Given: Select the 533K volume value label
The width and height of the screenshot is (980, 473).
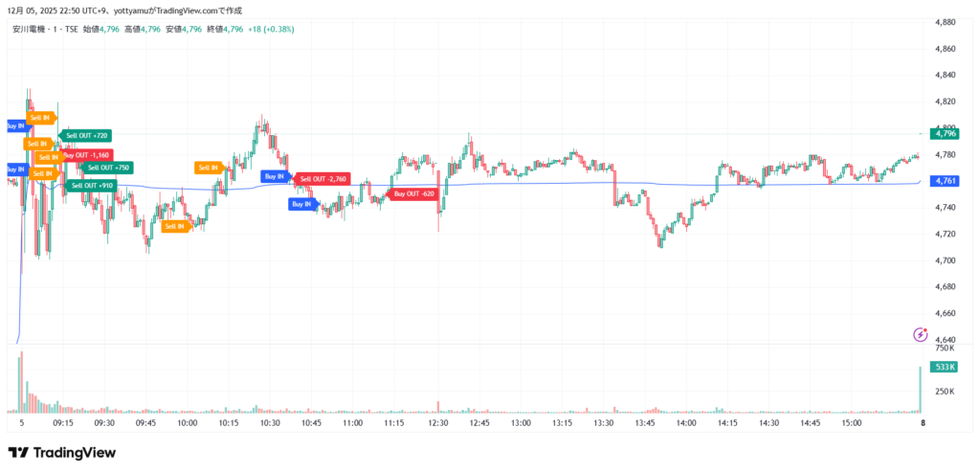Looking at the screenshot, I should 943,368.
